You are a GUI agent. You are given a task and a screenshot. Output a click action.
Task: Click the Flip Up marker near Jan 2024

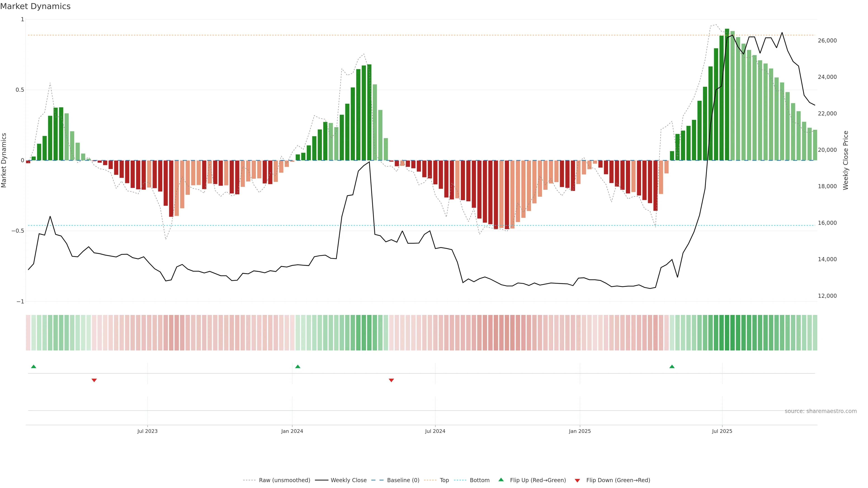click(297, 366)
